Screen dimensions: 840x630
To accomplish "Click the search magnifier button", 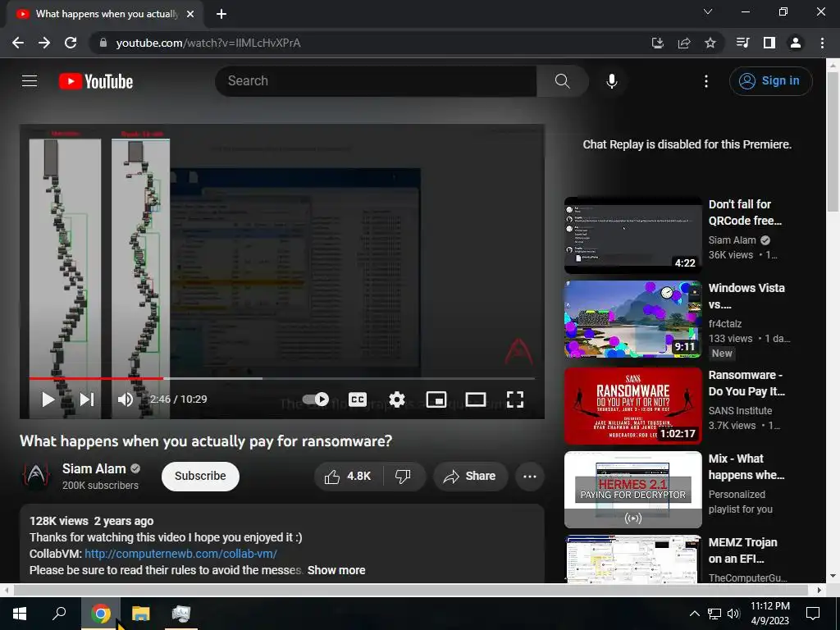I will 563,81.
